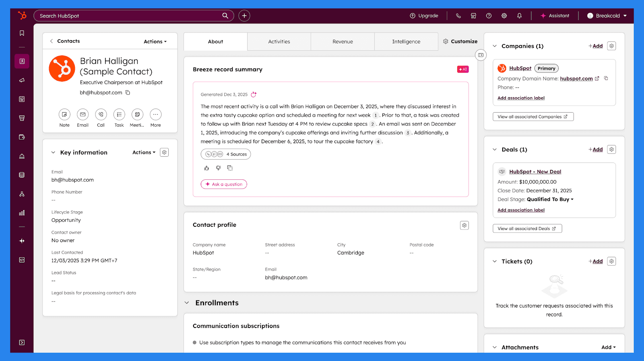Open Contact profile settings gear
Screen dimensions: 644x361
click(x=464, y=225)
